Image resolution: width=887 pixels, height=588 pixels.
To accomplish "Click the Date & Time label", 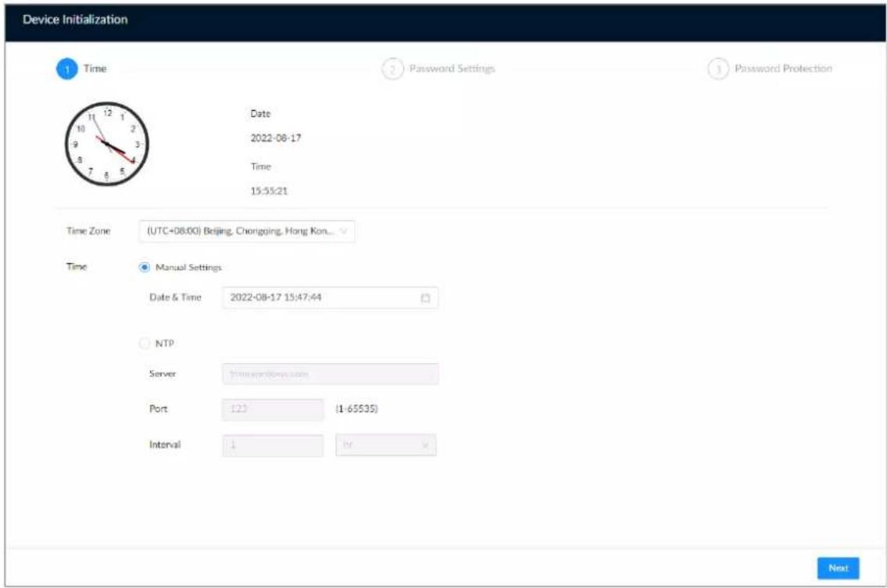I will coord(175,298).
